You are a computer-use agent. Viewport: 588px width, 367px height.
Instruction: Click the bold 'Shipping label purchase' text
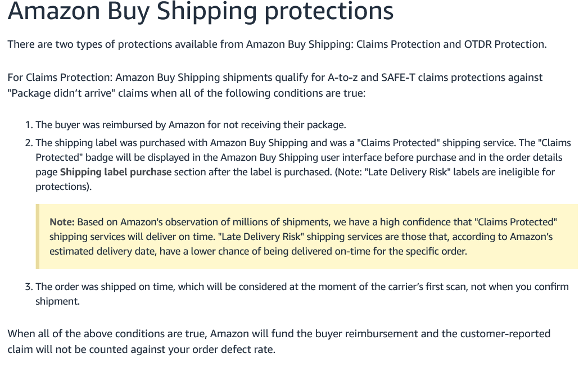click(115, 172)
